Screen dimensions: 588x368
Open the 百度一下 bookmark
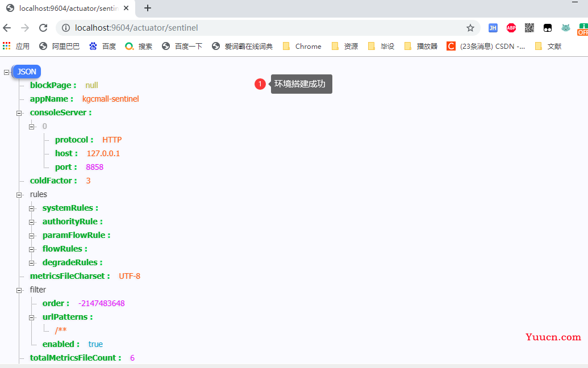(182, 46)
